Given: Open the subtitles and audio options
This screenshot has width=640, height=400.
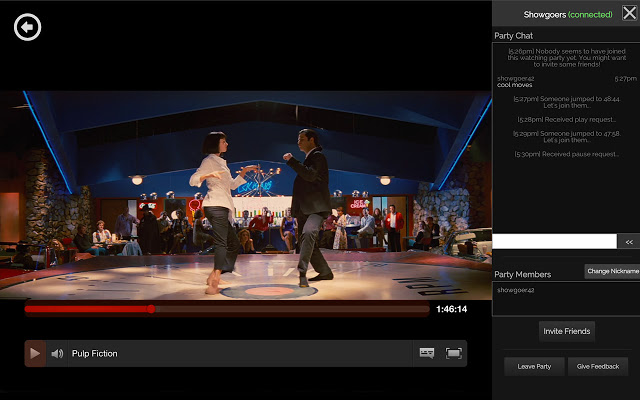Looking at the screenshot, I should point(427,353).
